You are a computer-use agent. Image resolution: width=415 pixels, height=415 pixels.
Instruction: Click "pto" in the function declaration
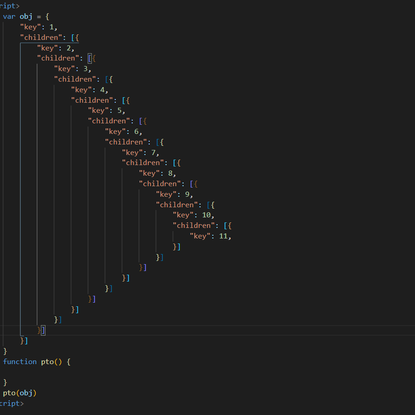point(47,362)
